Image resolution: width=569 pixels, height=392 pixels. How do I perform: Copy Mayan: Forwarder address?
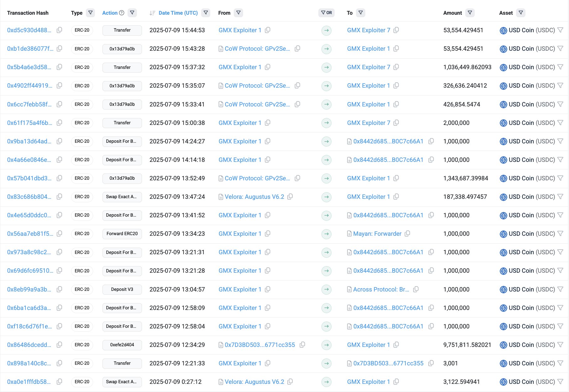[407, 234]
